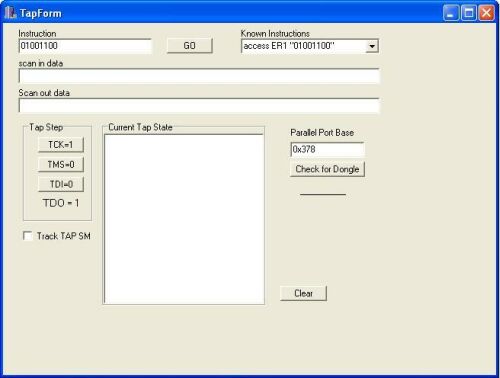500x378 pixels.
Task: Click into the Instruction text field
Action: [x=85, y=46]
